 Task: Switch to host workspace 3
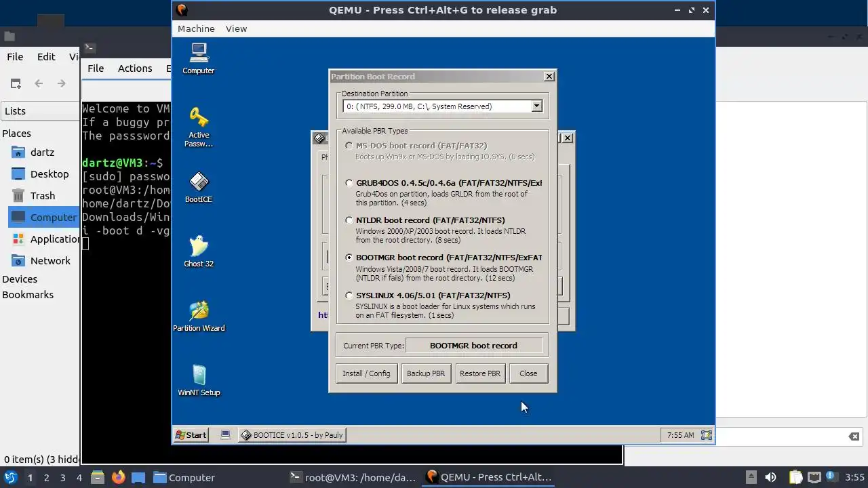62,478
